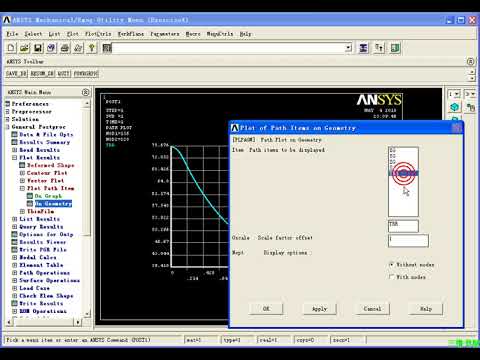
Task: Expand the Preprocessor tree node
Action: (x=8, y=111)
